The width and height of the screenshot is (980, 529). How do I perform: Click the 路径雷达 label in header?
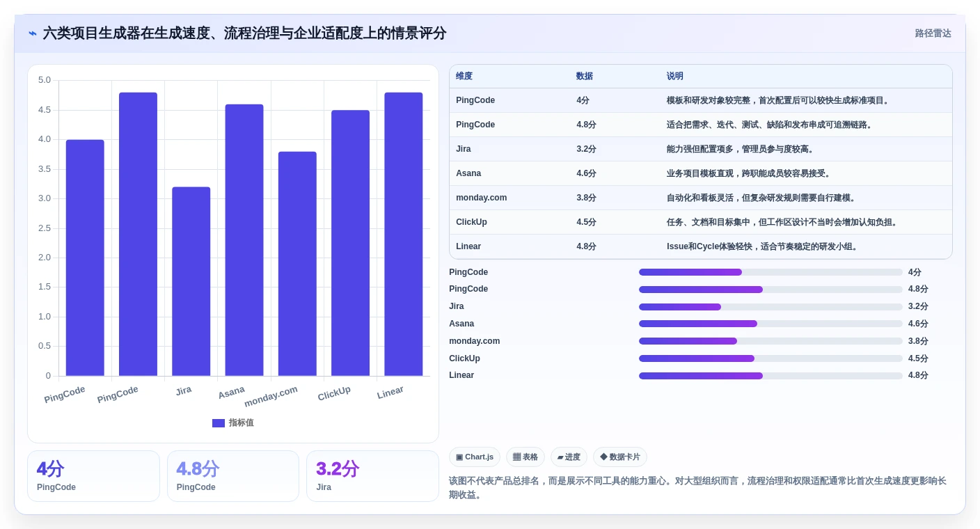coord(933,33)
